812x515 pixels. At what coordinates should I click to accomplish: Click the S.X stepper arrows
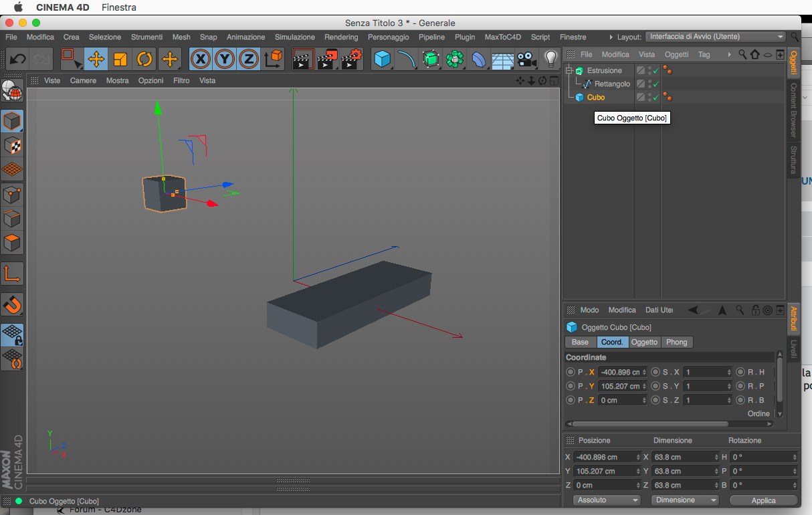click(728, 372)
